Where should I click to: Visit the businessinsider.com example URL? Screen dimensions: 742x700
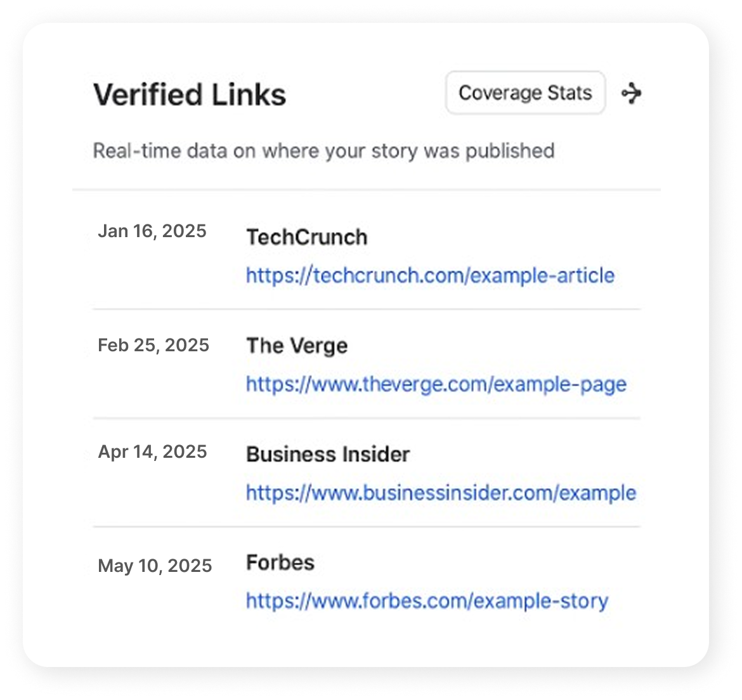pos(441,493)
